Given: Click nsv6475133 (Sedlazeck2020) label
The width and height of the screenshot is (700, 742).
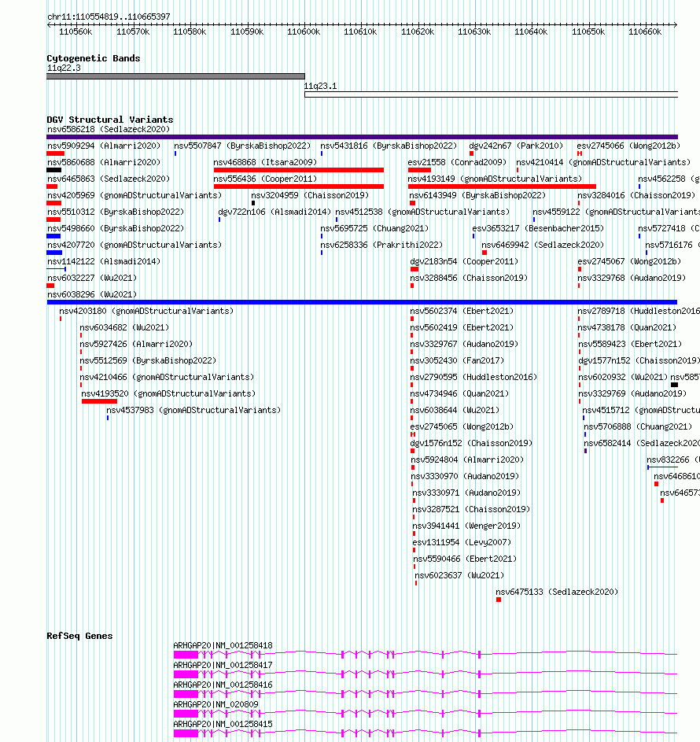Looking at the screenshot, I should [x=557, y=592].
